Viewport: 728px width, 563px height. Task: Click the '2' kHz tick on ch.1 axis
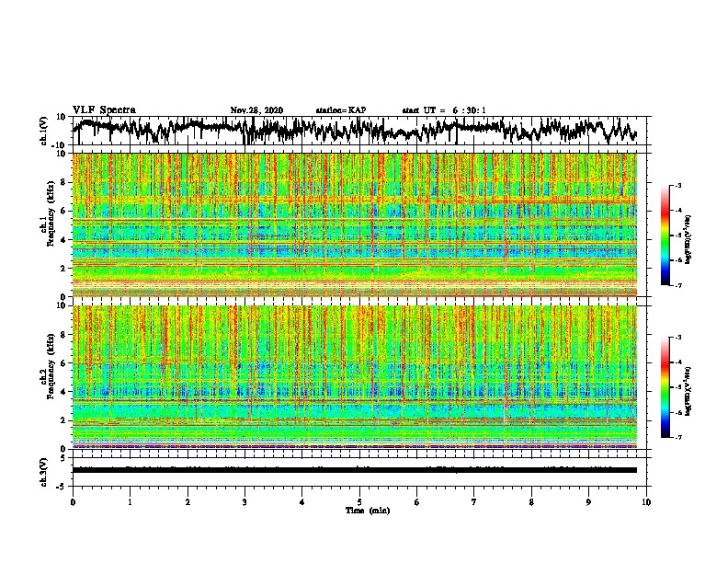coord(63,269)
